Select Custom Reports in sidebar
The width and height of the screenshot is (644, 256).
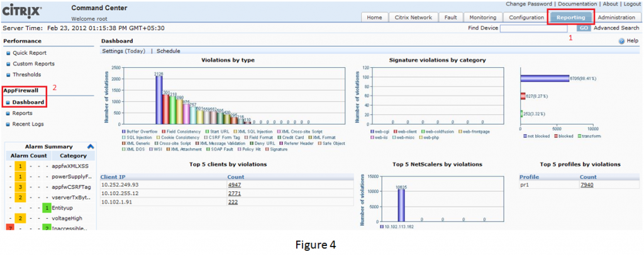(x=33, y=64)
